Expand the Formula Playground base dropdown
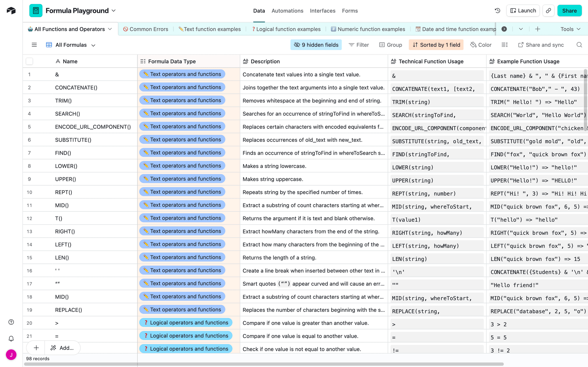 113,11
